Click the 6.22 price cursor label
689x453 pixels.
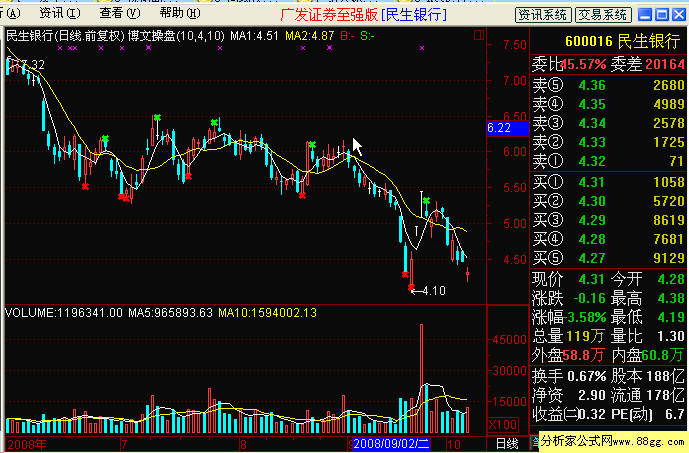coord(507,128)
